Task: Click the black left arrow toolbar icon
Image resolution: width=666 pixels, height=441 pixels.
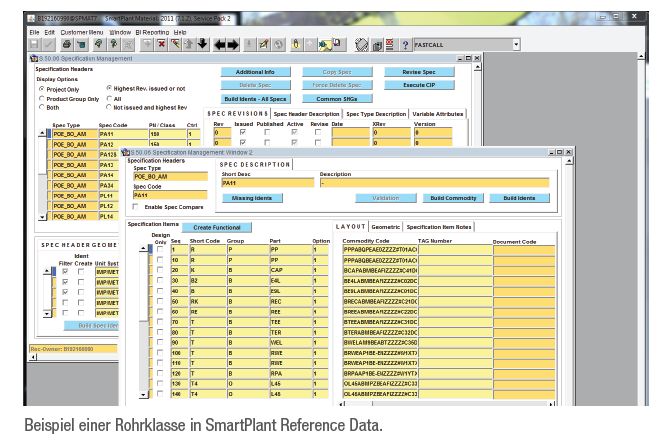Action: click(220, 45)
